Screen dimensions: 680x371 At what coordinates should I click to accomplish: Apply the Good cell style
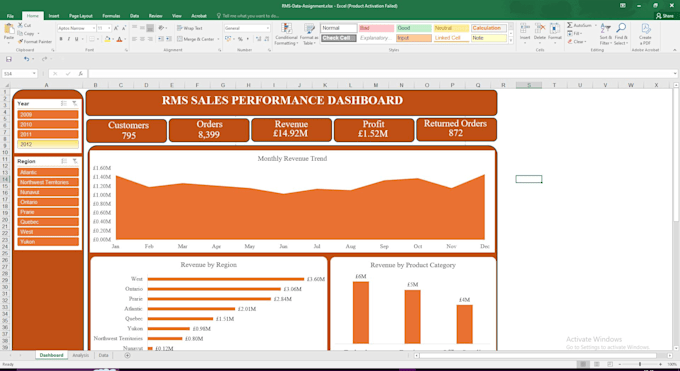(414, 28)
